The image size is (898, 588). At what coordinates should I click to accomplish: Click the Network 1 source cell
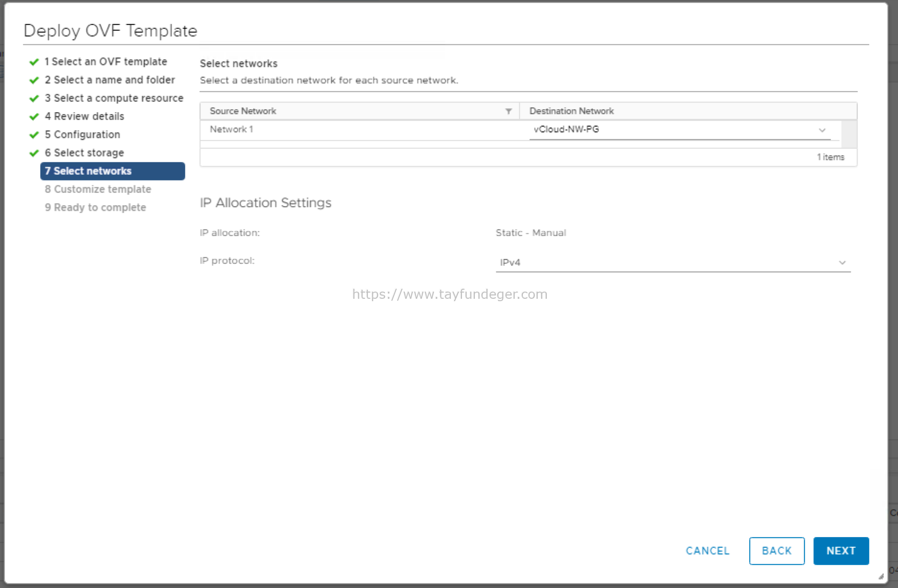pos(231,129)
